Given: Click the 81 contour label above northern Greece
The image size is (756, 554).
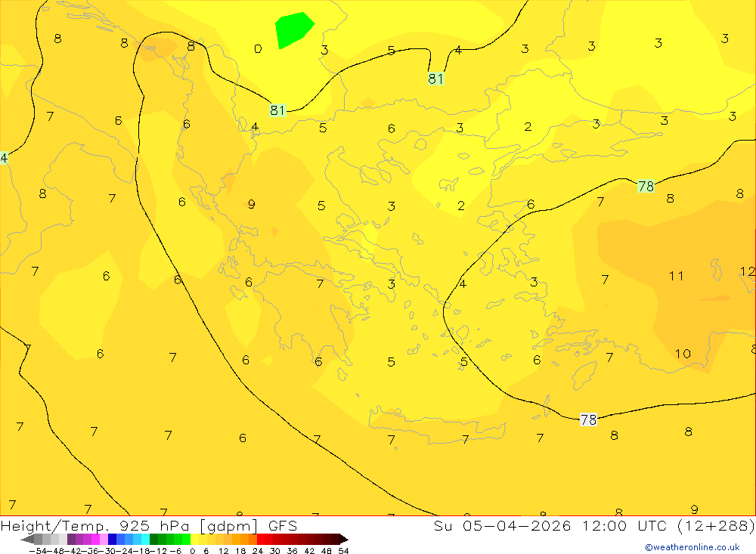Looking at the screenshot, I should click(277, 110).
